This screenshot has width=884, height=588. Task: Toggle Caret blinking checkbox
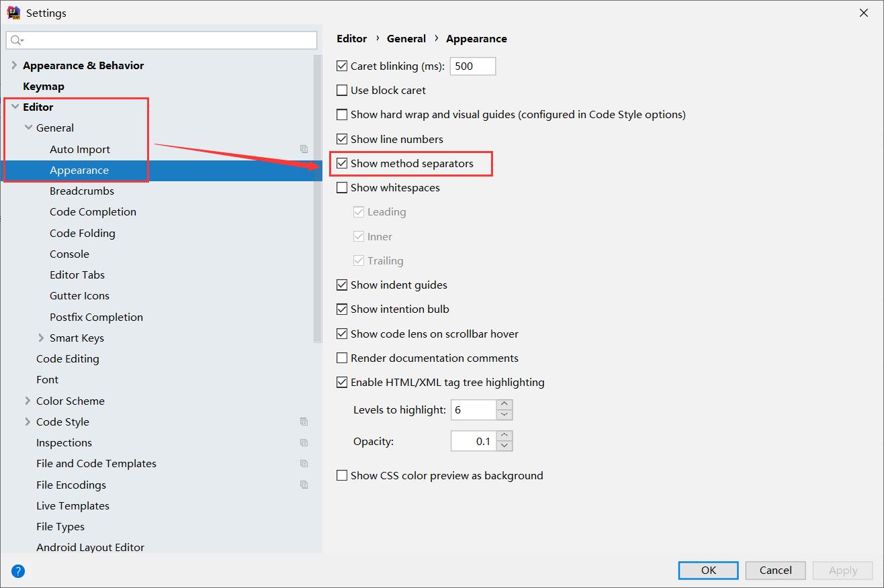point(342,66)
